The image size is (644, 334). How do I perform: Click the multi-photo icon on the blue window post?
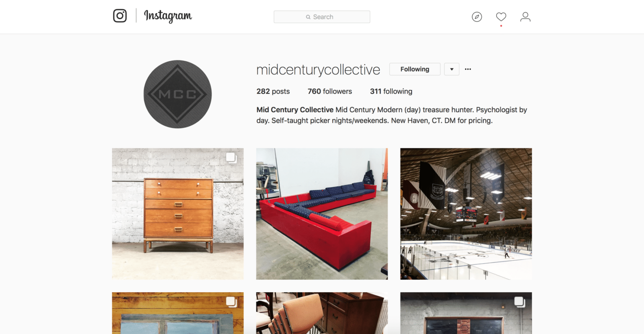coord(231,302)
